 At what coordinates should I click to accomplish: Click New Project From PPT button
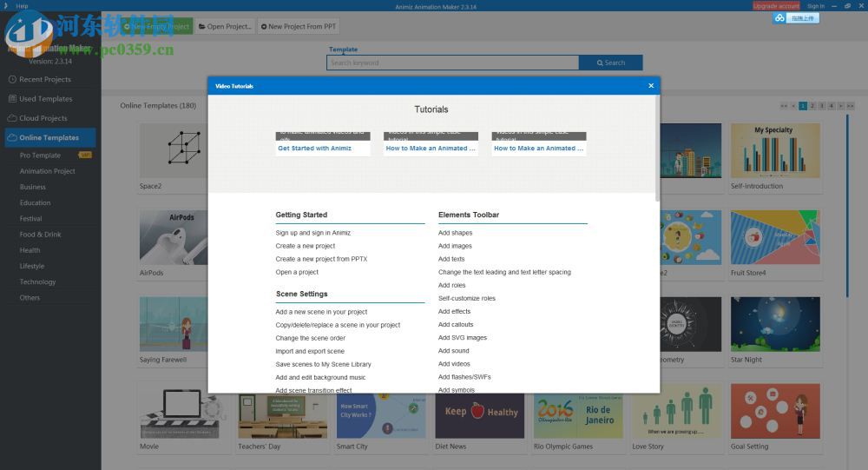(x=299, y=26)
